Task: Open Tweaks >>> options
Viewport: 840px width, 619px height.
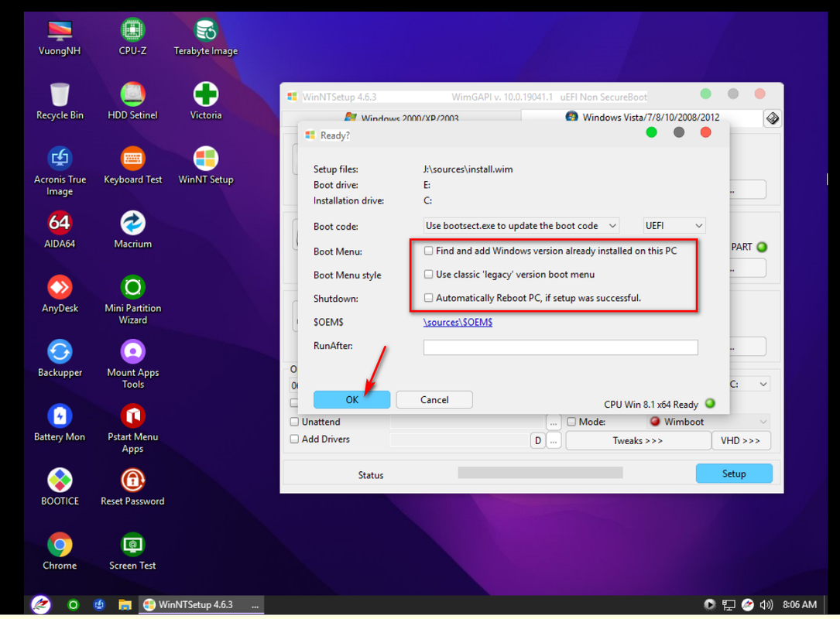Action: pyautogui.click(x=638, y=441)
